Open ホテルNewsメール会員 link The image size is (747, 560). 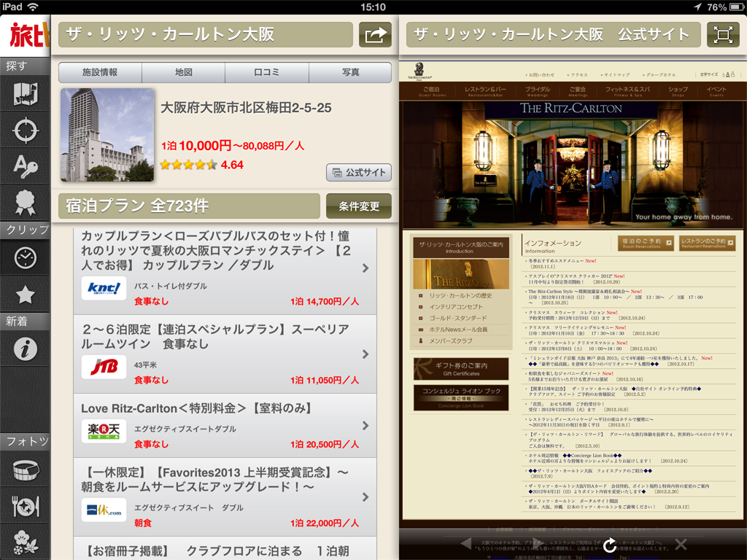pos(458,330)
